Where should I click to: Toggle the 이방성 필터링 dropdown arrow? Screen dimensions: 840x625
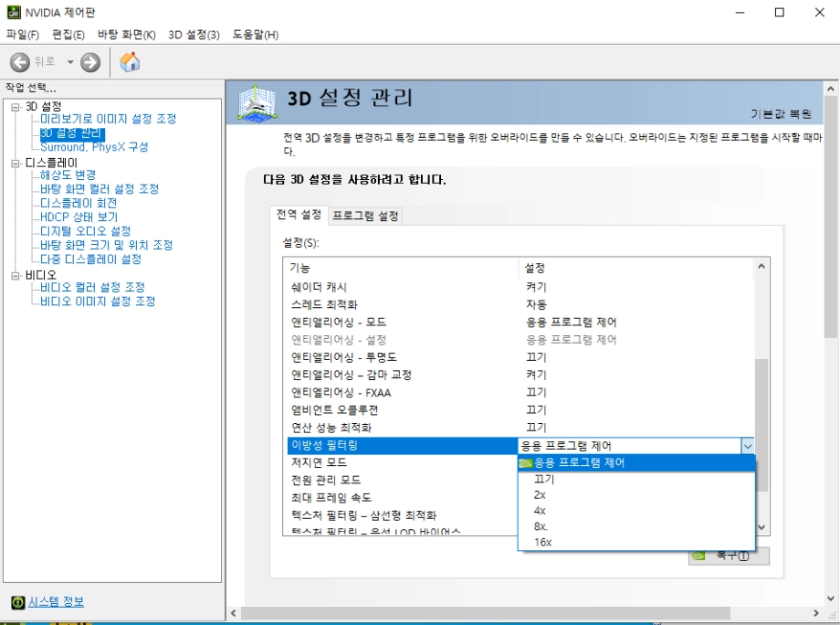pyautogui.click(x=747, y=446)
